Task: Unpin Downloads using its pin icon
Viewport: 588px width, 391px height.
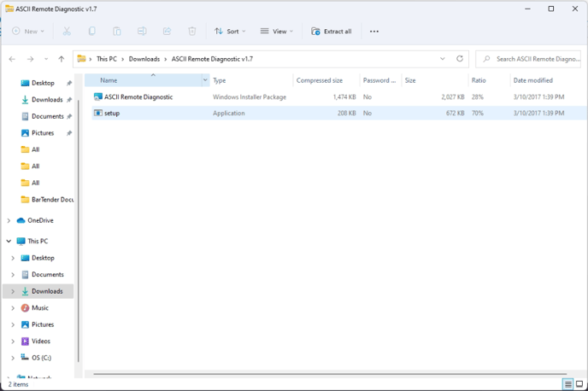Action: (x=69, y=100)
